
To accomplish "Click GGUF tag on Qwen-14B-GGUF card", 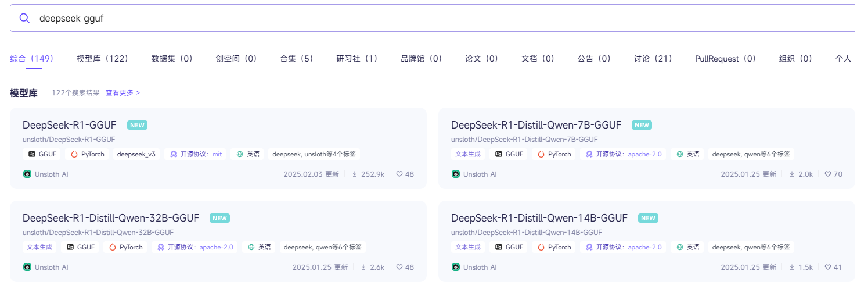I will point(509,247).
